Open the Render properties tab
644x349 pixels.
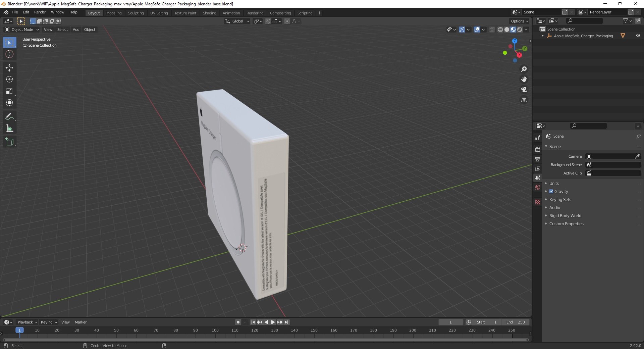click(x=538, y=149)
